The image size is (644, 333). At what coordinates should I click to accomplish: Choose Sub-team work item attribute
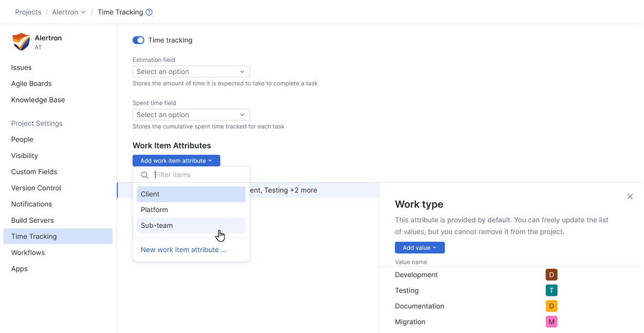coord(191,226)
